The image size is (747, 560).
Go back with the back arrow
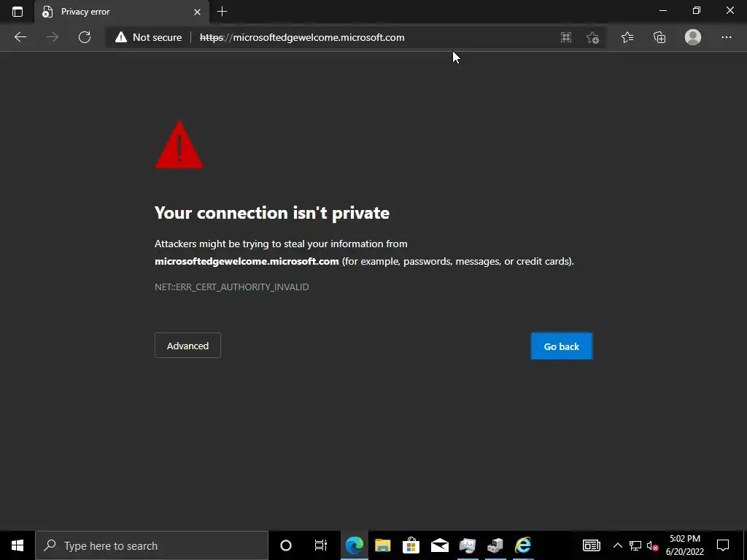pyautogui.click(x=20, y=37)
